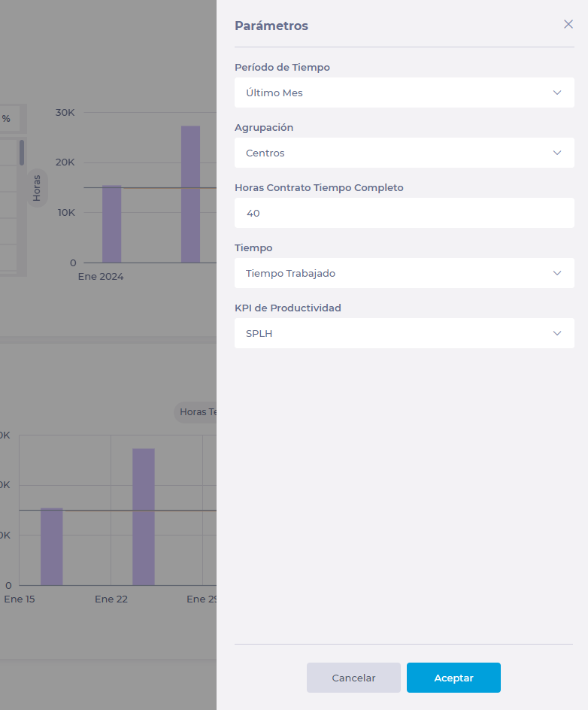Screen dimensions: 588x710
Task: Click the 'Horas' axis label pill
Action: click(37, 188)
